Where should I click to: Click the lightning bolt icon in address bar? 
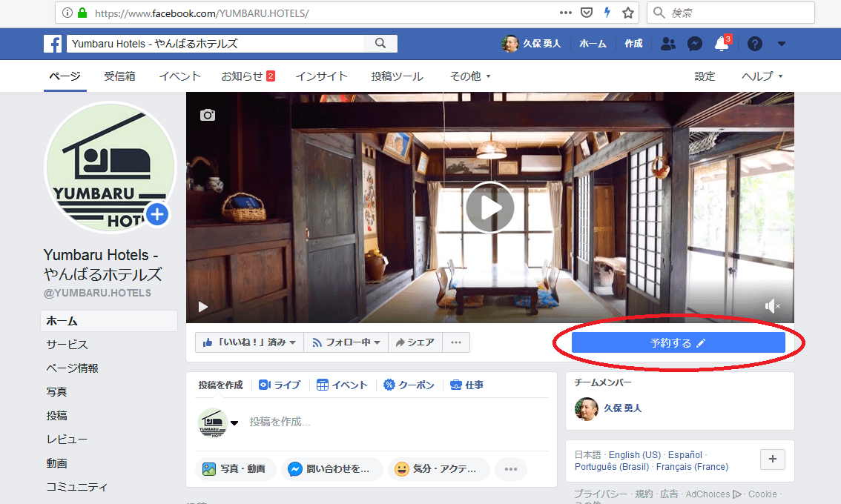coord(607,13)
